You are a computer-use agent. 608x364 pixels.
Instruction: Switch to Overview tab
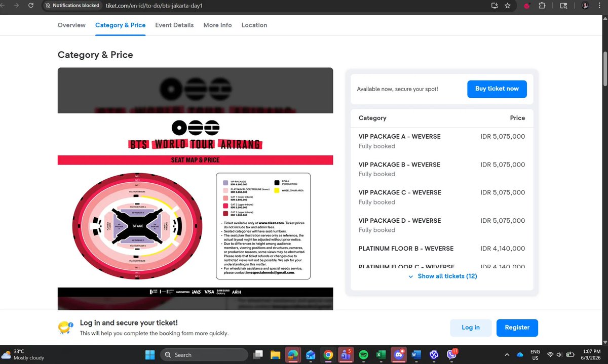coord(71,25)
